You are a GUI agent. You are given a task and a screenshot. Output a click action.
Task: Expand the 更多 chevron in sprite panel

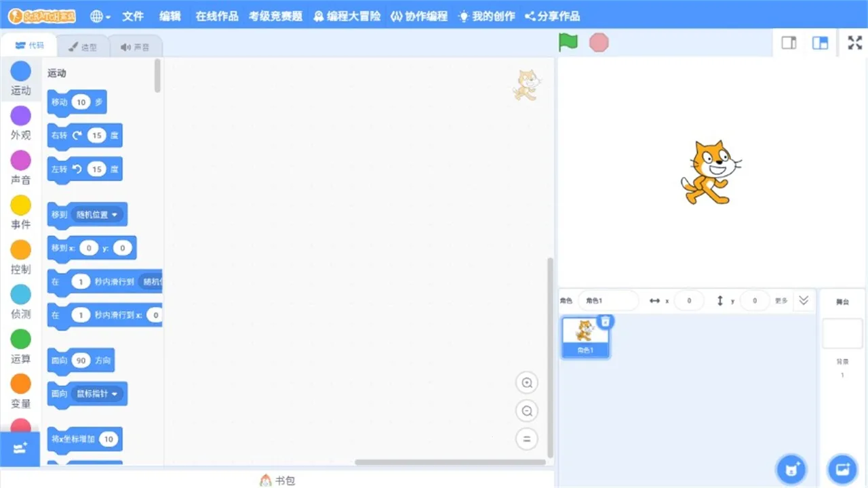[x=804, y=300]
